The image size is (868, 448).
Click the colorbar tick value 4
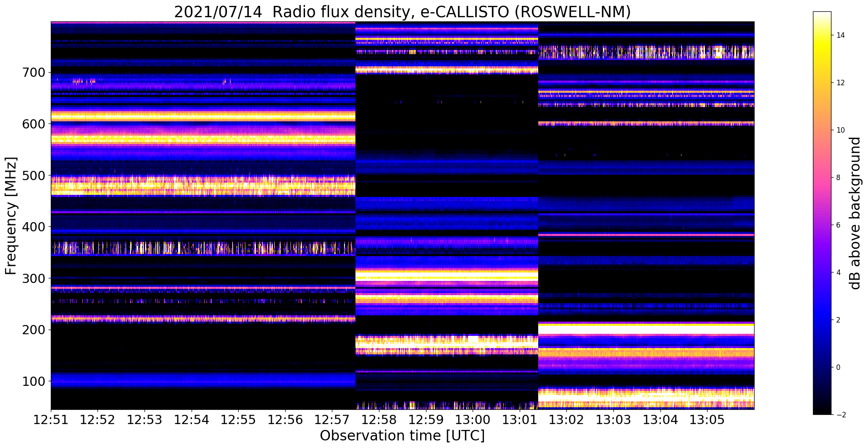pos(839,272)
